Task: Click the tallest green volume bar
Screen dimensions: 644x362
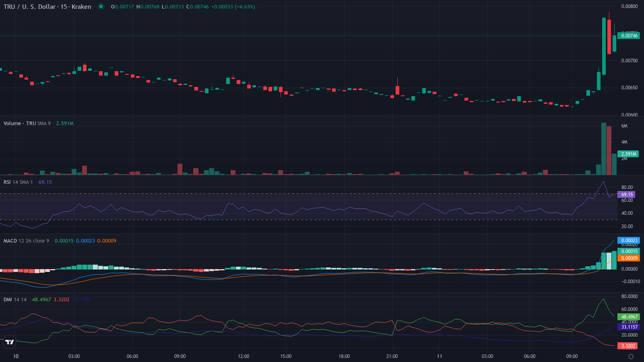Action: click(603, 149)
